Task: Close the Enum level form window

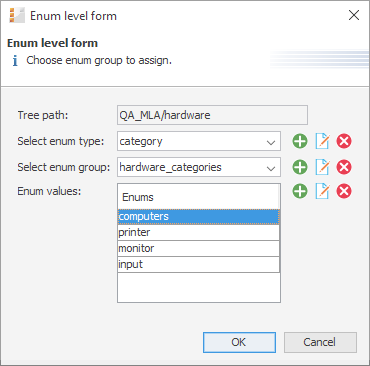Action: click(354, 15)
